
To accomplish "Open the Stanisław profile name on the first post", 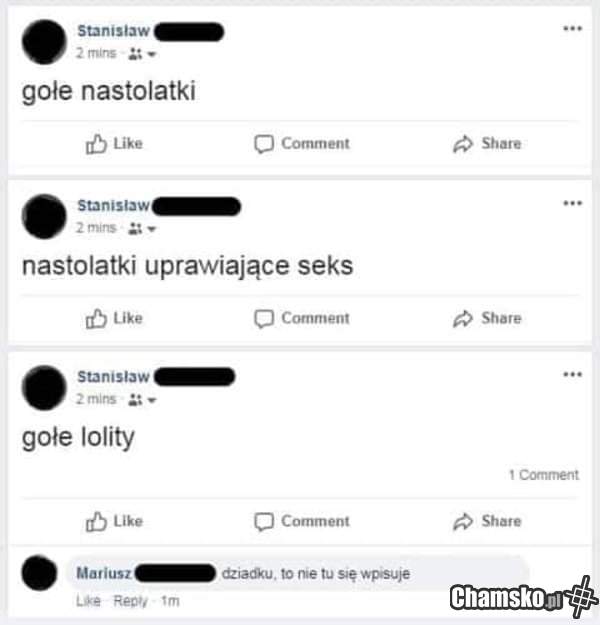I will pyautogui.click(x=113, y=31).
